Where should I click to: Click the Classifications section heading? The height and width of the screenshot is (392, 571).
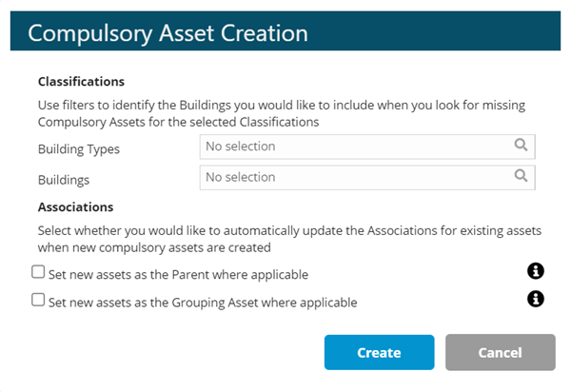81,82
